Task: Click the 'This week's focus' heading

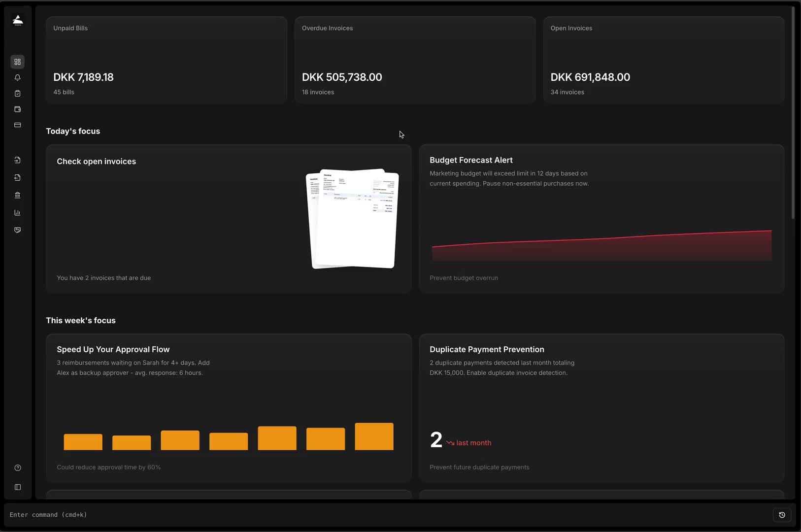Action: click(81, 320)
